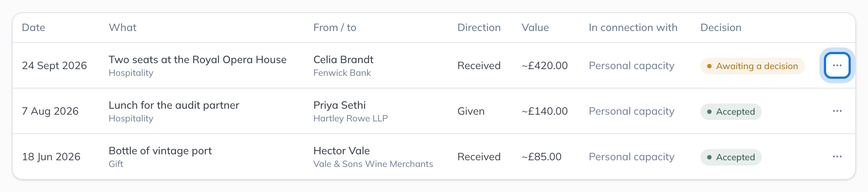Open actions menu for Royal Opera House entry
Screen dimensions: 868x192
click(x=837, y=65)
